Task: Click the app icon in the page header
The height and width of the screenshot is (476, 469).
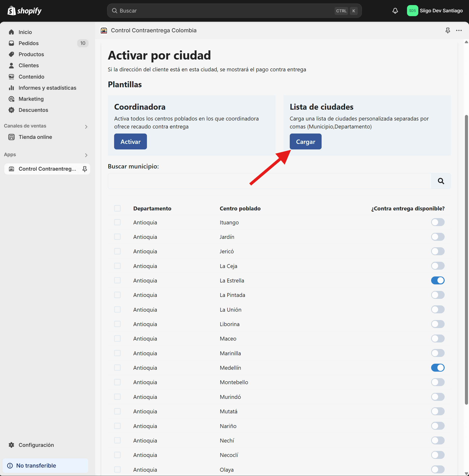Action: pyautogui.click(x=104, y=30)
